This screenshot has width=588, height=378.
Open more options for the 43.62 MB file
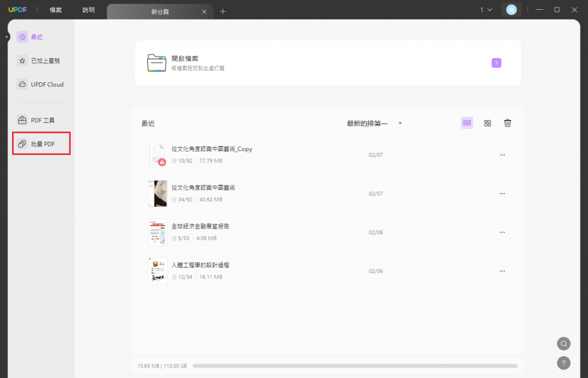(x=502, y=194)
